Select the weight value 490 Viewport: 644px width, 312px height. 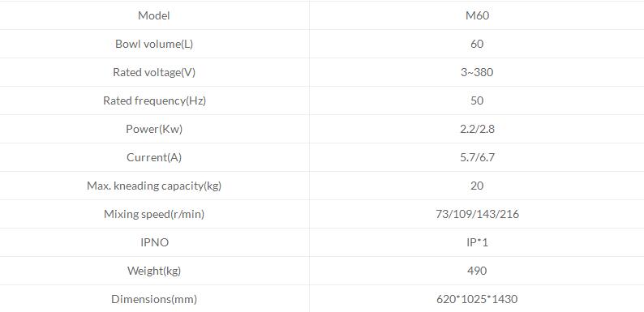click(477, 271)
